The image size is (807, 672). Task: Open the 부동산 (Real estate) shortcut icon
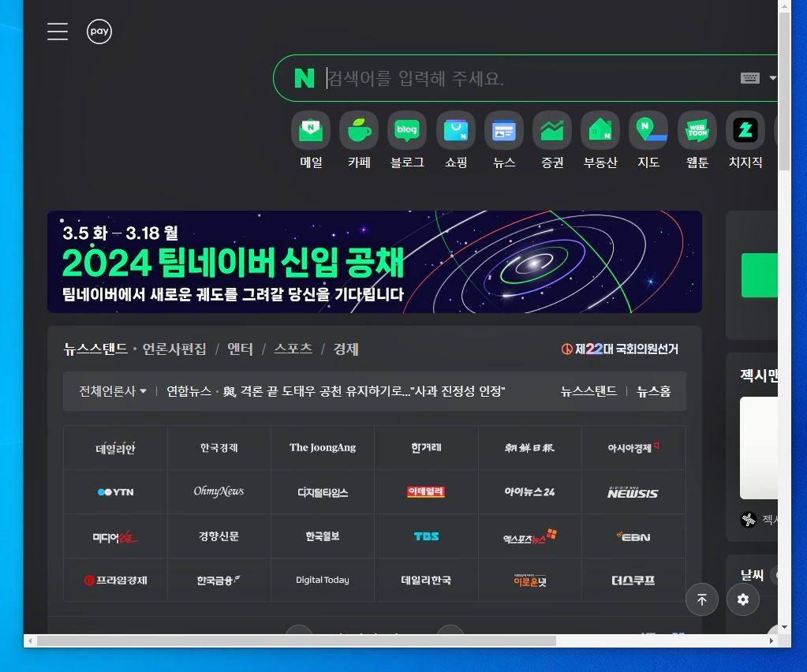click(x=600, y=130)
